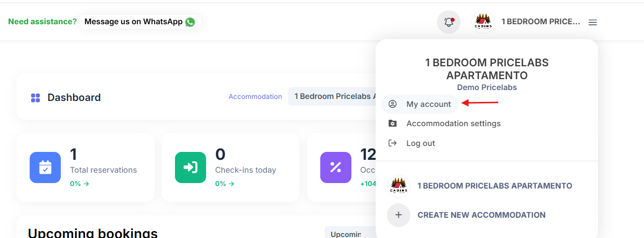
Task: Open My account from the menu
Action: tap(428, 104)
